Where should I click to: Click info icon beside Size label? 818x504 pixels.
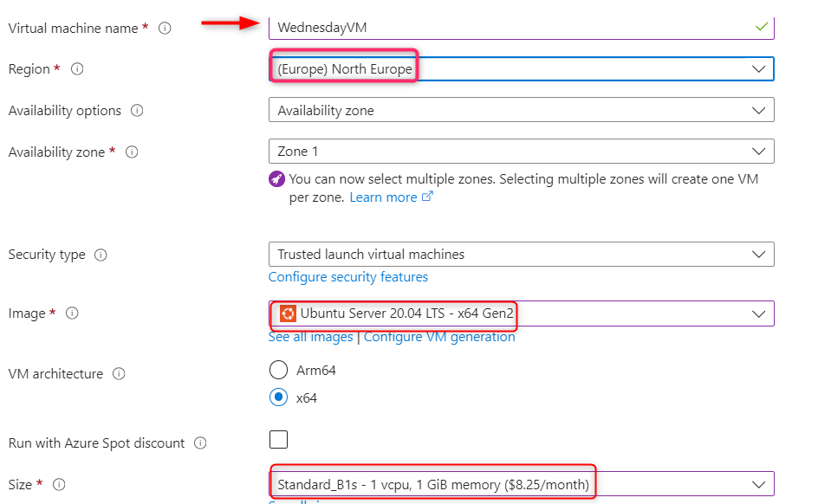60,485
